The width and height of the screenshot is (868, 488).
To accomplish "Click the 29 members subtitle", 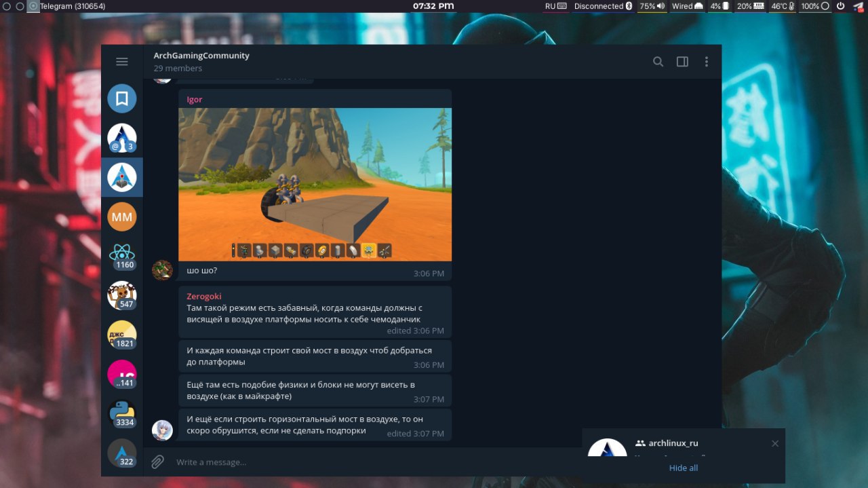I will coord(178,69).
